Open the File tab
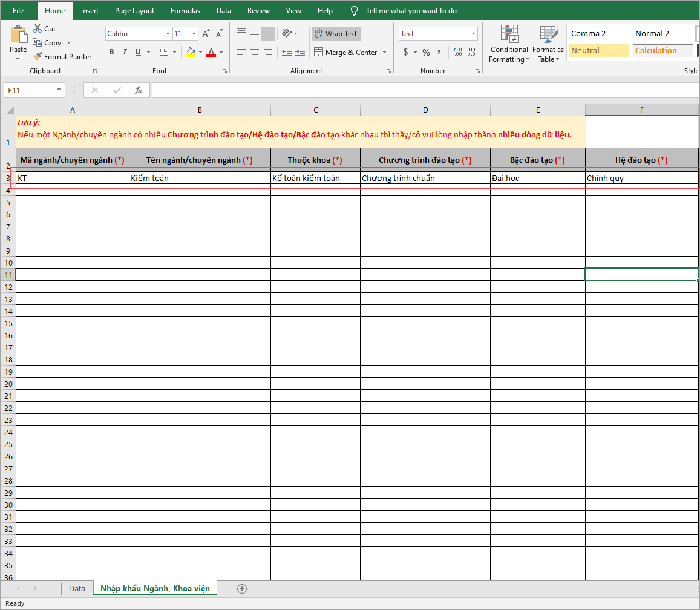This screenshot has width=700, height=610. pos(18,11)
